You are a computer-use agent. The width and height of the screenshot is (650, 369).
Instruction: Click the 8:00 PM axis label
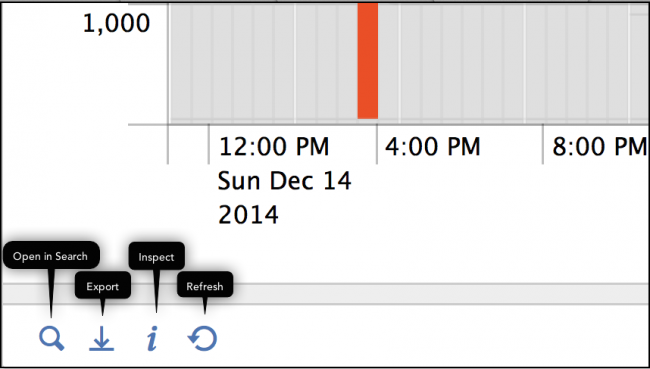tap(600, 146)
